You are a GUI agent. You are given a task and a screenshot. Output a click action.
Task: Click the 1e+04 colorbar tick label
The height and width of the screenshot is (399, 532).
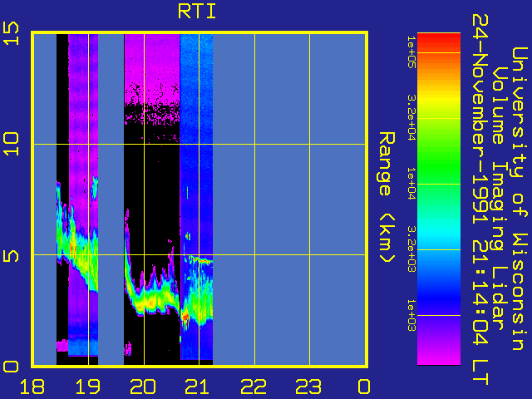(x=411, y=184)
